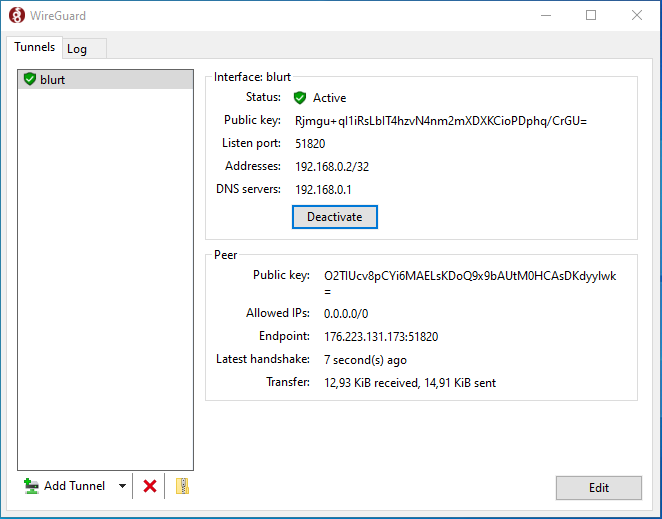Click the WireGuard logo in title bar
Image resolution: width=662 pixels, height=519 pixels.
point(17,16)
